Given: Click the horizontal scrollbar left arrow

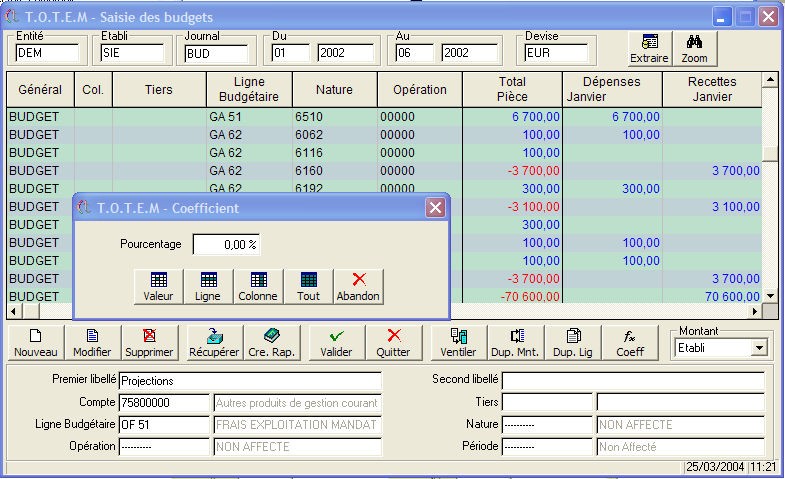Looking at the screenshot, I should (14, 311).
